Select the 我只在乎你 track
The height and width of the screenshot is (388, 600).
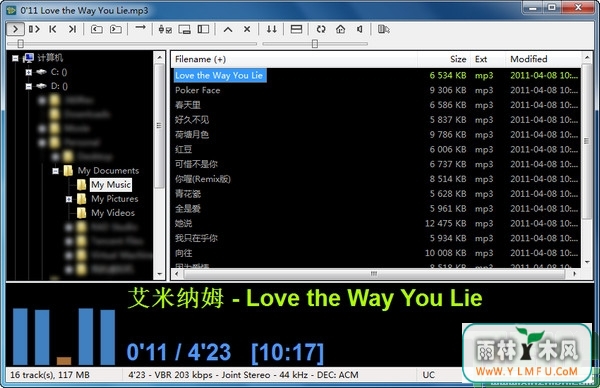click(x=196, y=238)
